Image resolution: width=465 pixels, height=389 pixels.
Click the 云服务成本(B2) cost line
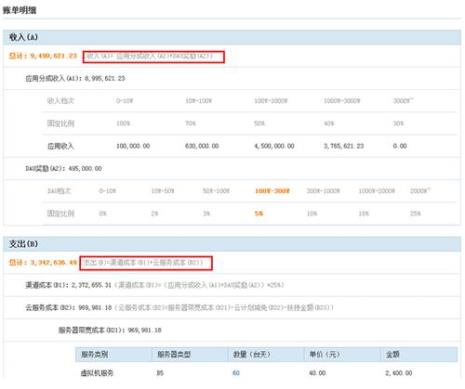(x=179, y=307)
